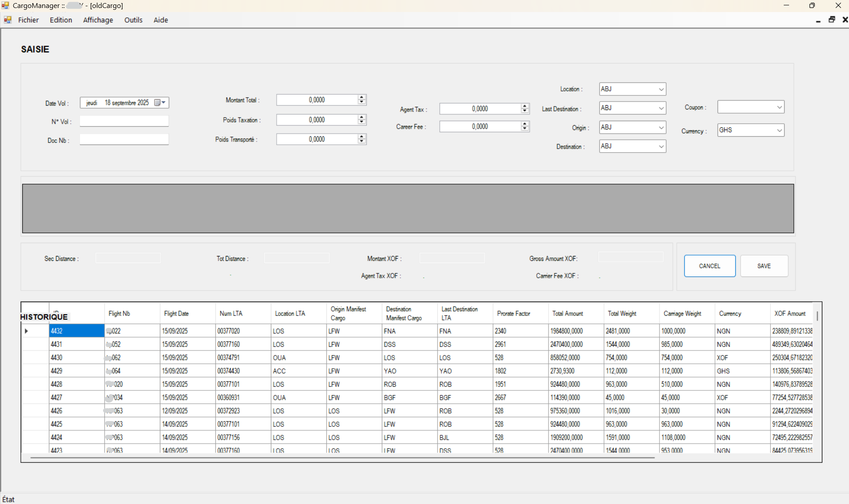
Task: Click the CargoManager icon beside Fichier
Action: coord(8,20)
